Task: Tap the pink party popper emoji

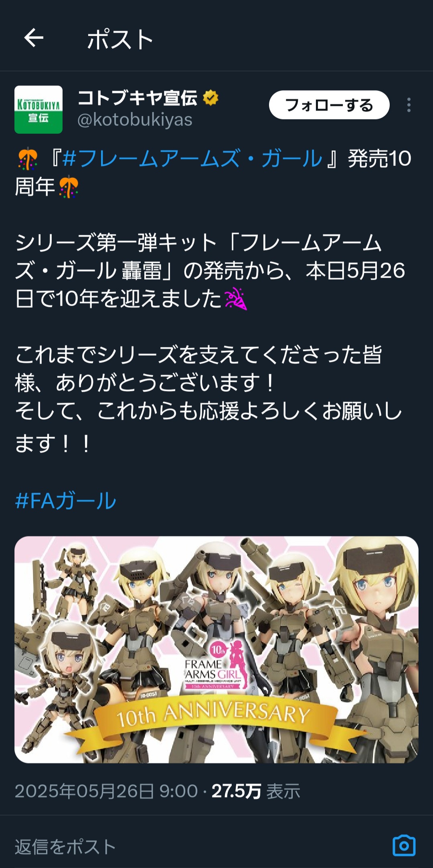Action: tap(236, 299)
